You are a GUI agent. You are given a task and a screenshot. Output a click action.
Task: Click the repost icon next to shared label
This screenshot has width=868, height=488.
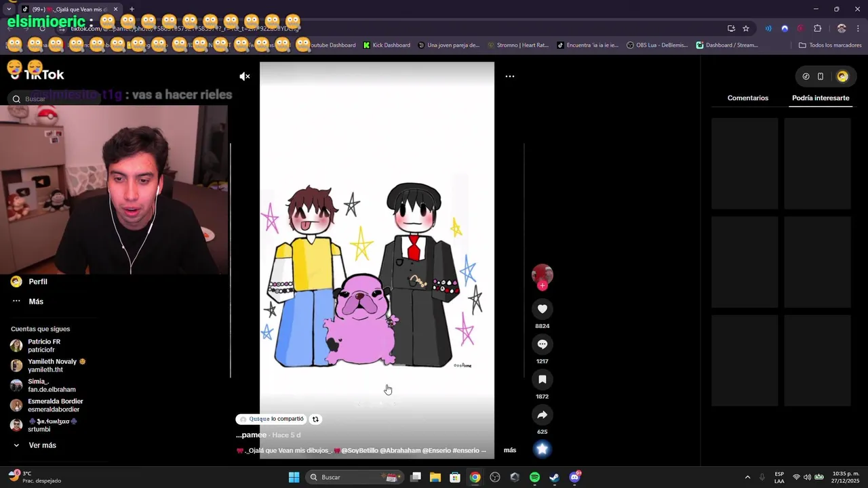[315, 420]
